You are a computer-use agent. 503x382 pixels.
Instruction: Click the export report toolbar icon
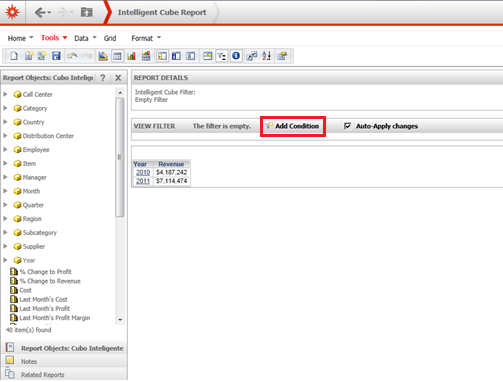point(282,56)
